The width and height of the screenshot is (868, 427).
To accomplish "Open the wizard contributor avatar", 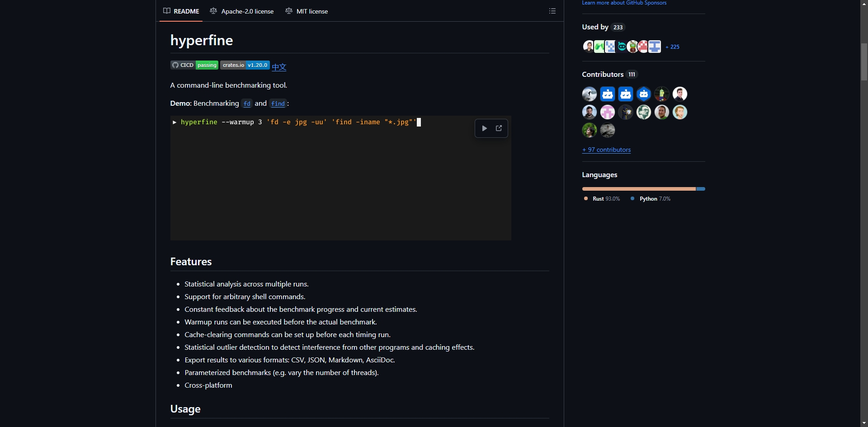I will 626,112.
